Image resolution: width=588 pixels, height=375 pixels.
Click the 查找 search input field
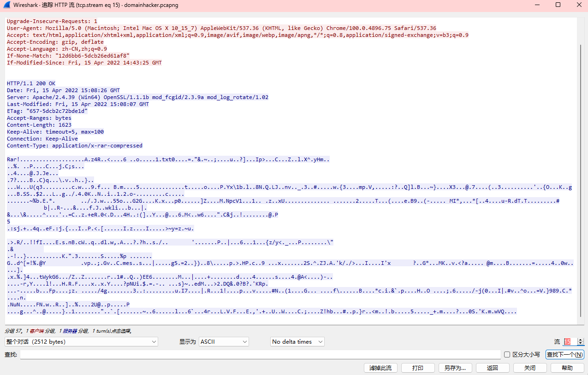[260, 355]
